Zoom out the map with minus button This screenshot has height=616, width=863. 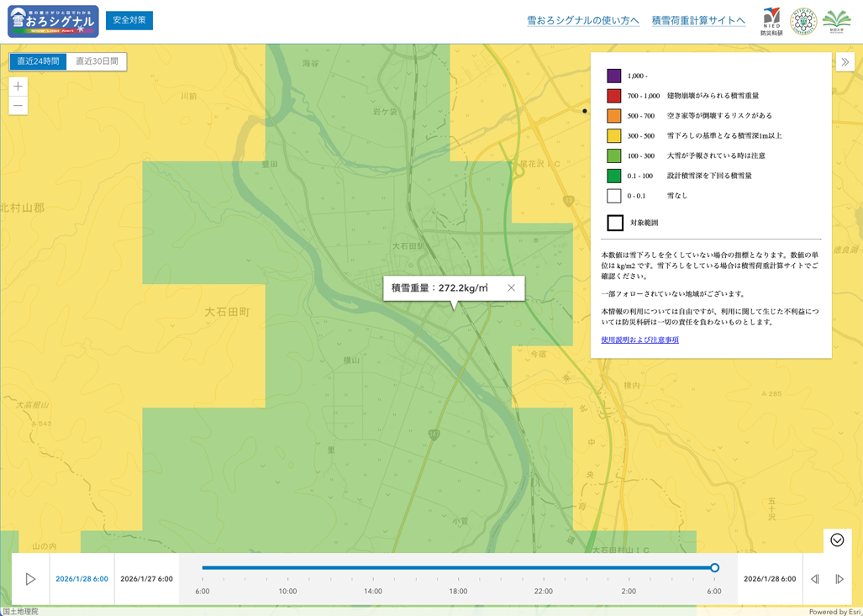coord(18,106)
